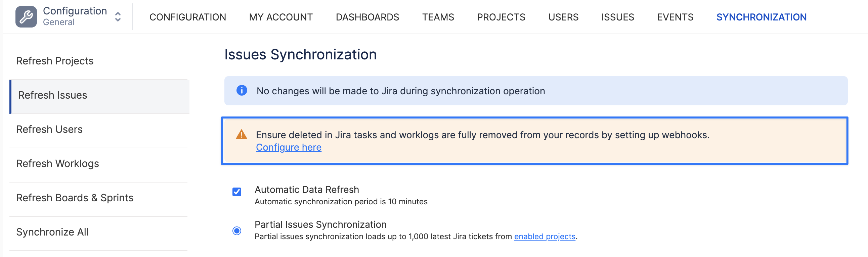Screen dimensions: 868x257
Task: Click Synchronize All in the sidebar
Action: tap(52, 232)
